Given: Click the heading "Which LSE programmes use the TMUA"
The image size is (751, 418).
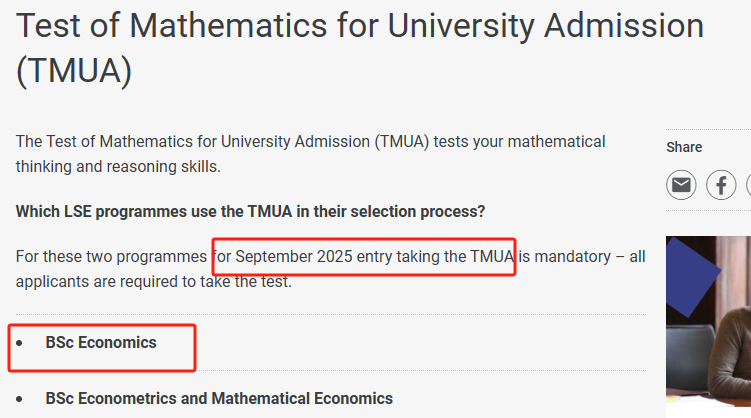Looking at the screenshot, I should pyautogui.click(x=250, y=211).
